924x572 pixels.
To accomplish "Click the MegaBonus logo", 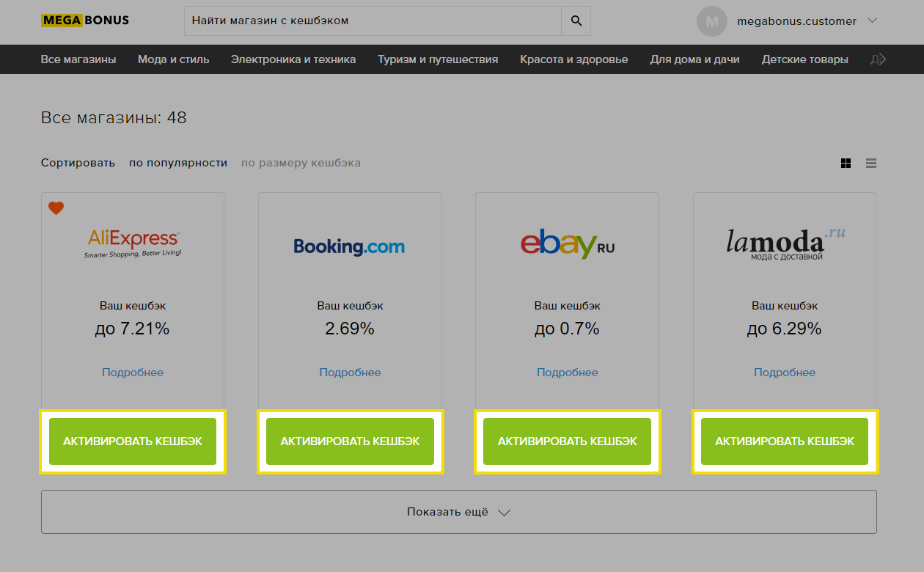I will click(x=85, y=21).
